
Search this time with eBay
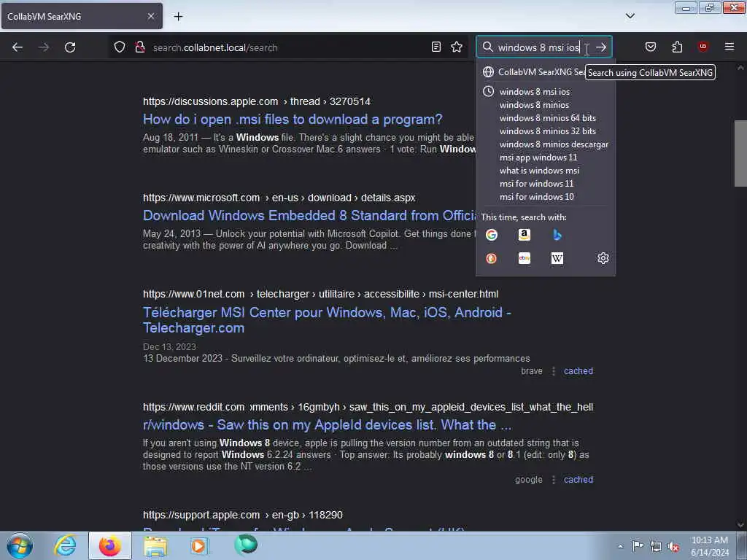pyautogui.click(x=524, y=258)
